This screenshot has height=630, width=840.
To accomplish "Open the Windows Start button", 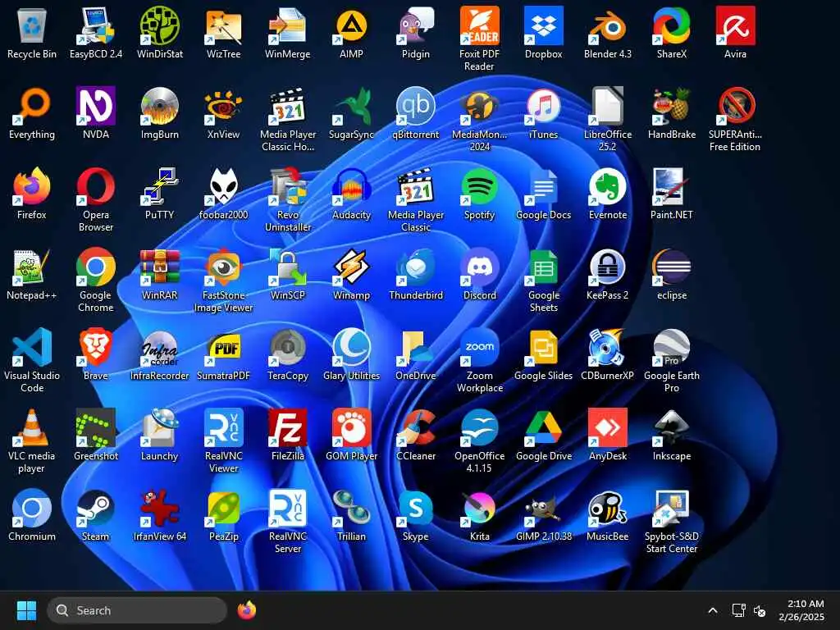I will click(26, 610).
